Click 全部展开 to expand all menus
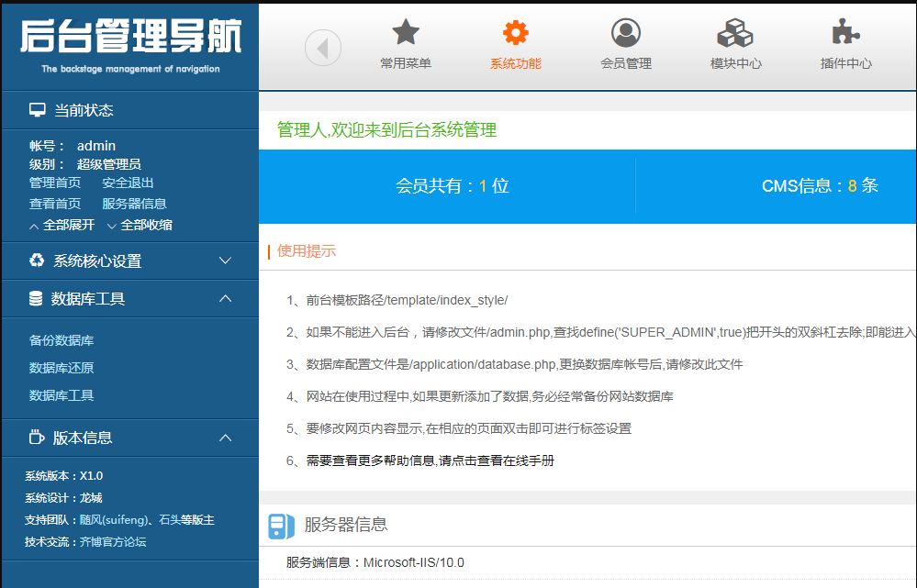 [x=62, y=225]
